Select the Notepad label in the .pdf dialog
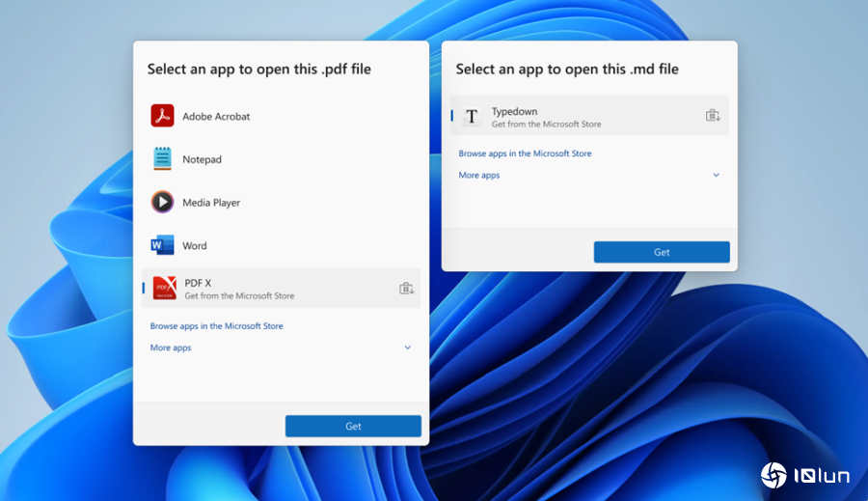 click(x=203, y=159)
